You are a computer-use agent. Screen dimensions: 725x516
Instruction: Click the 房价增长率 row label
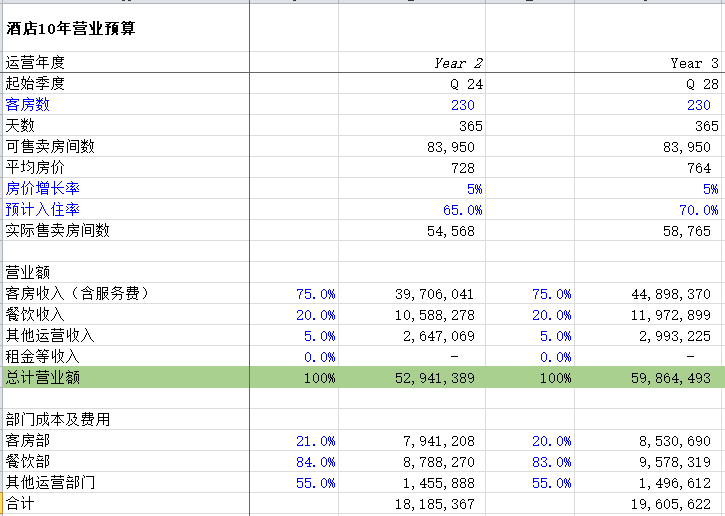click(x=42, y=189)
